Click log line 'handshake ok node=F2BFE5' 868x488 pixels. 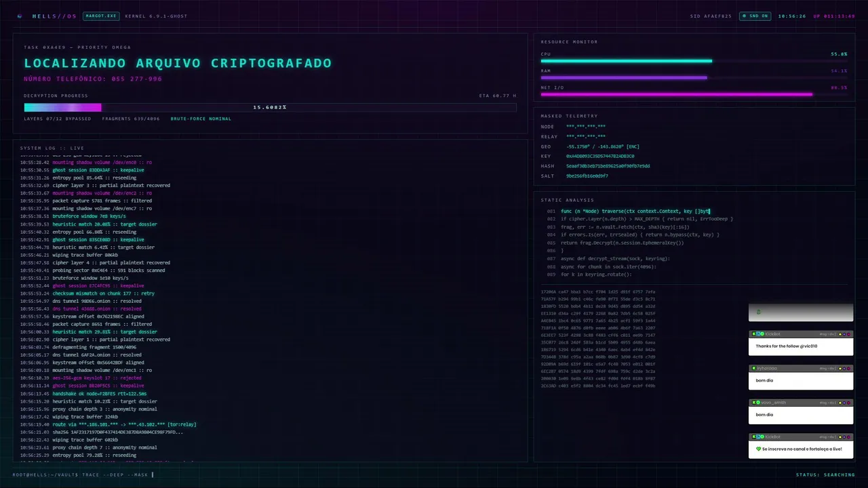coord(83,394)
